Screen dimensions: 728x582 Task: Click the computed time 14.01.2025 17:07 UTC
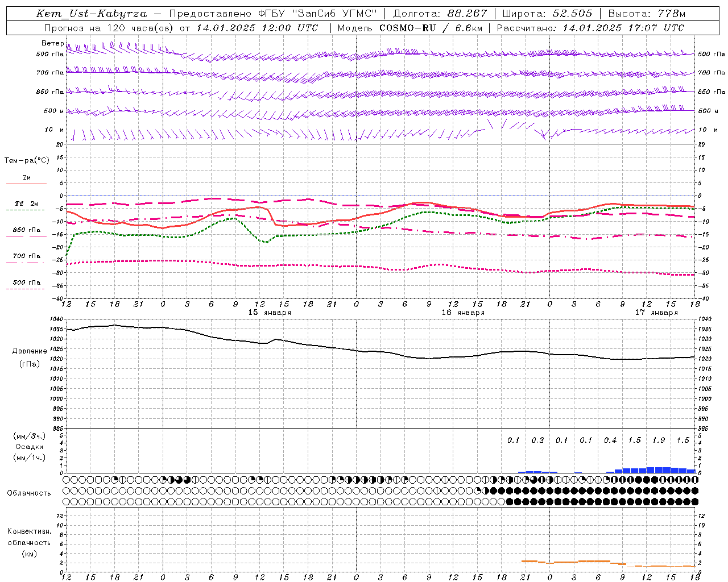[623, 28]
